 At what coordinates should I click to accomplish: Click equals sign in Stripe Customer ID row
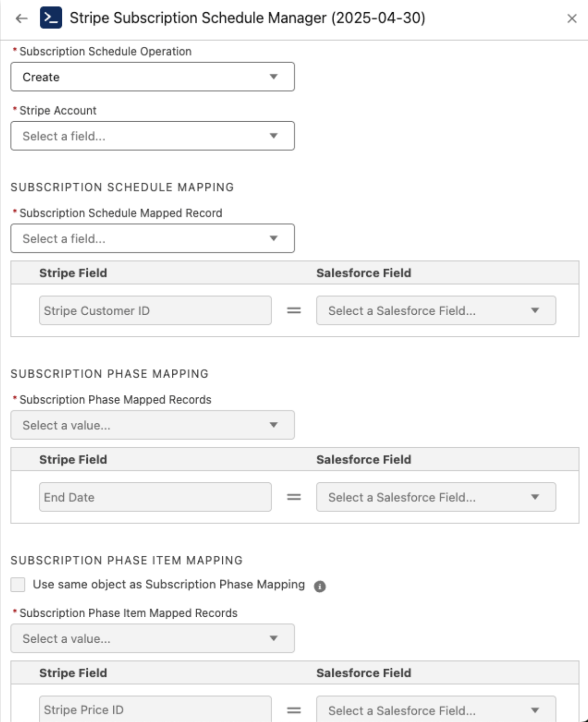(x=294, y=311)
